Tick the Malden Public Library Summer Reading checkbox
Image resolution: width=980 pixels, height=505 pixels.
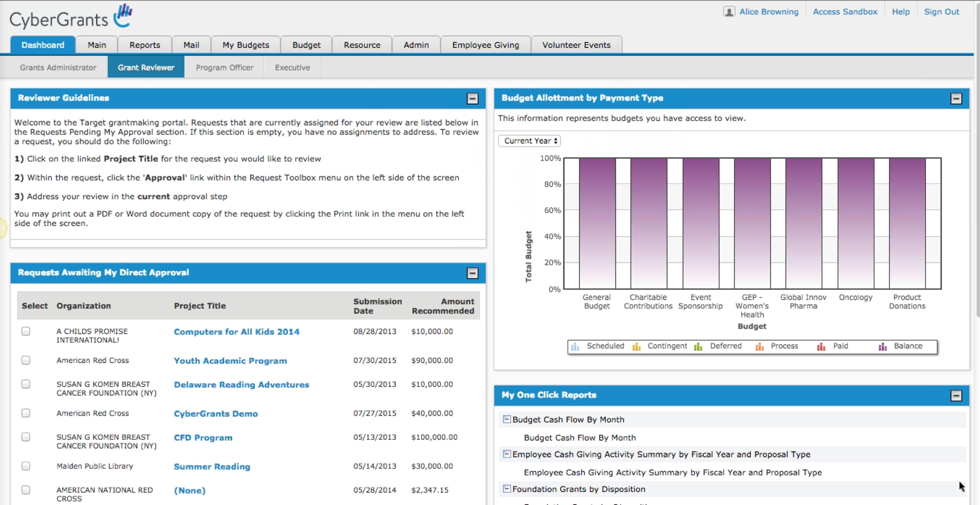click(x=26, y=466)
